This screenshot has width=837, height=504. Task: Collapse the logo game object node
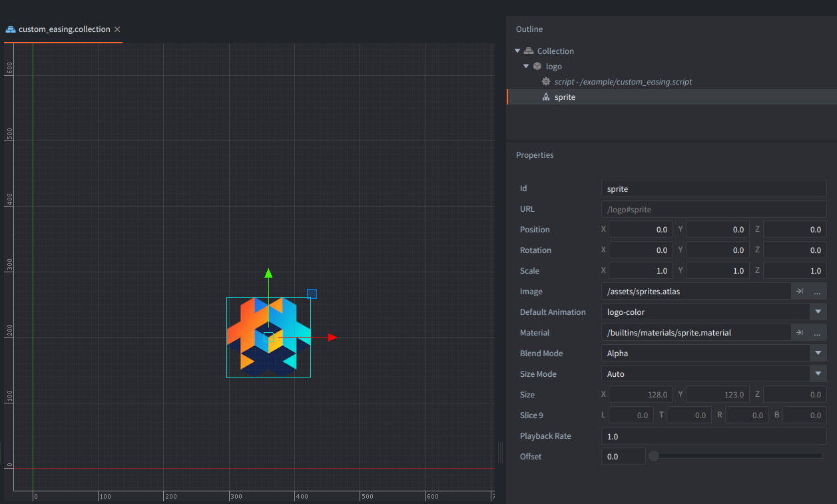526,67
